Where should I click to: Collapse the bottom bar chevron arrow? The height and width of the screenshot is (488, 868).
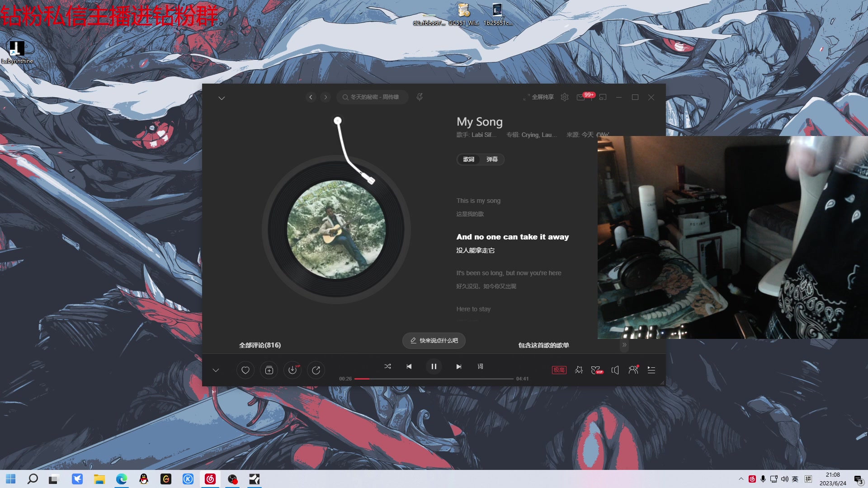(x=216, y=371)
